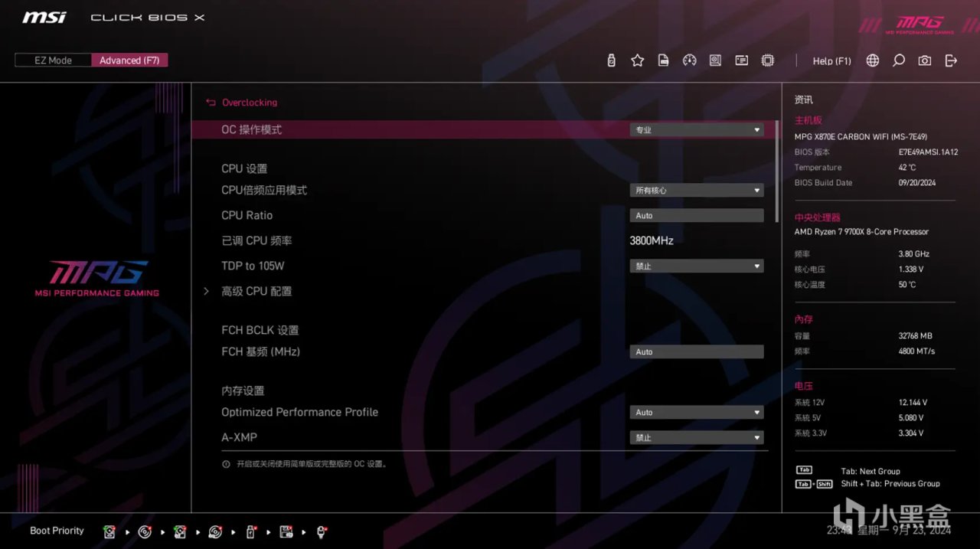
Task: Expand the 高级 CPU 配置 submenu
Action: 256,291
